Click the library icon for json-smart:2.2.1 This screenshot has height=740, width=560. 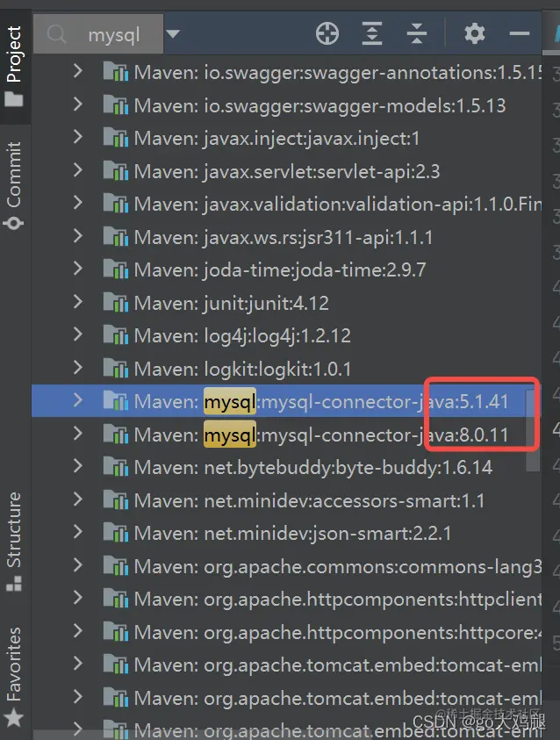pyautogui.click(x=116, y=532)
